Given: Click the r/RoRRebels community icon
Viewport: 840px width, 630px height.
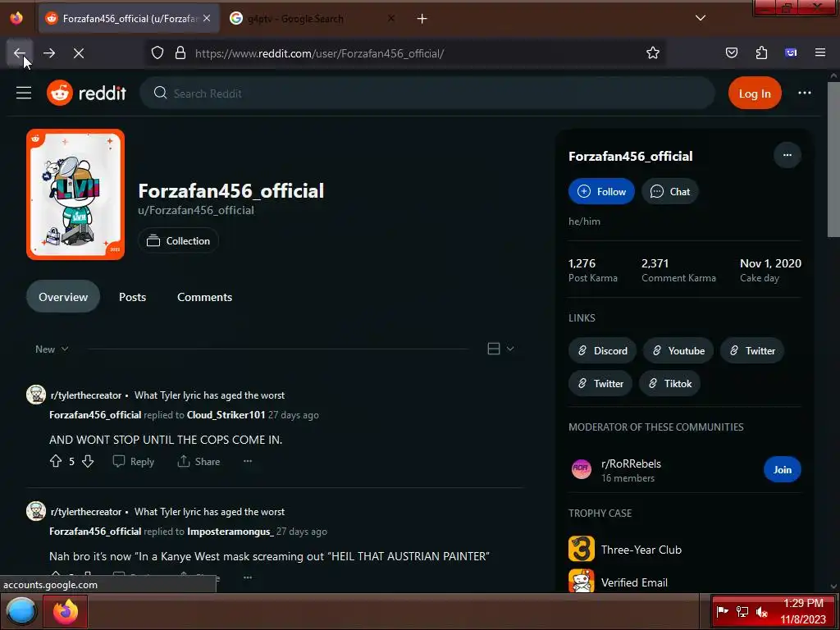Looking at the screenshot, I should point(582,470).
